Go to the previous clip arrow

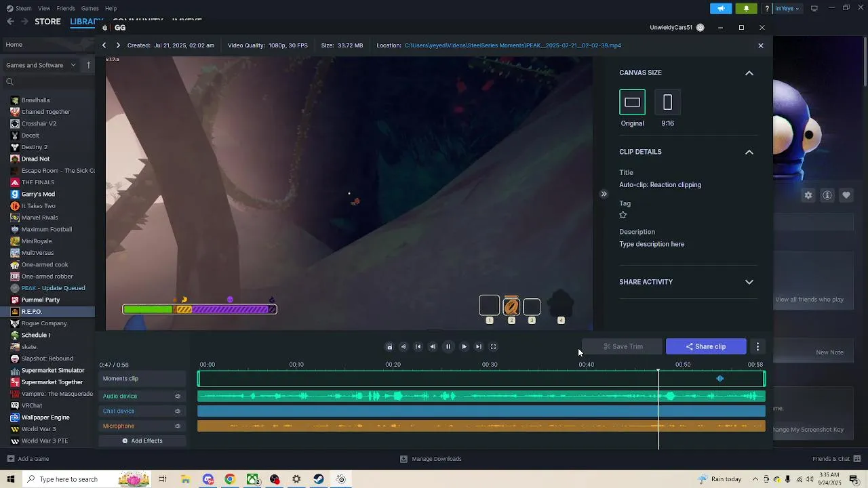104,45
